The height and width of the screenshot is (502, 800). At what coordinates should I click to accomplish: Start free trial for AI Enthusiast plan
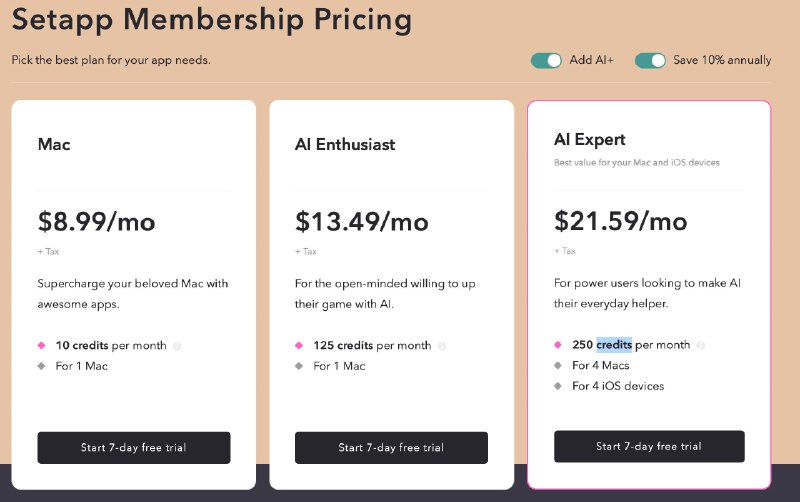point(391,448)
